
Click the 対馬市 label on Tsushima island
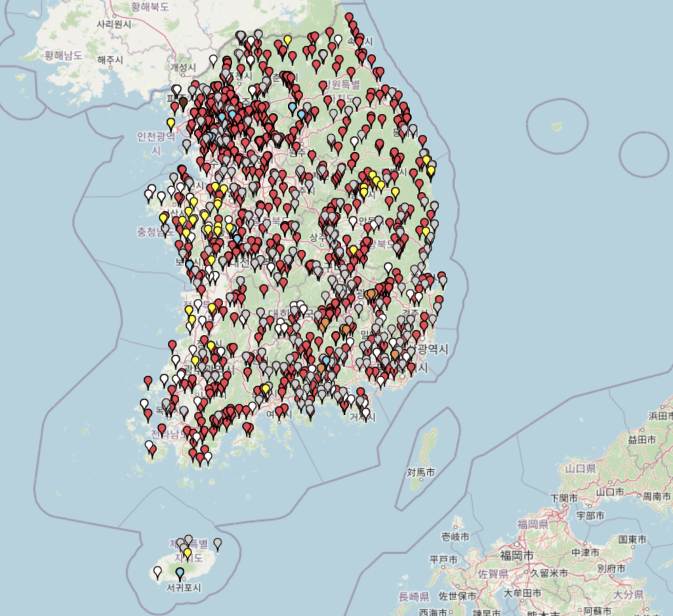coord(421,472)
